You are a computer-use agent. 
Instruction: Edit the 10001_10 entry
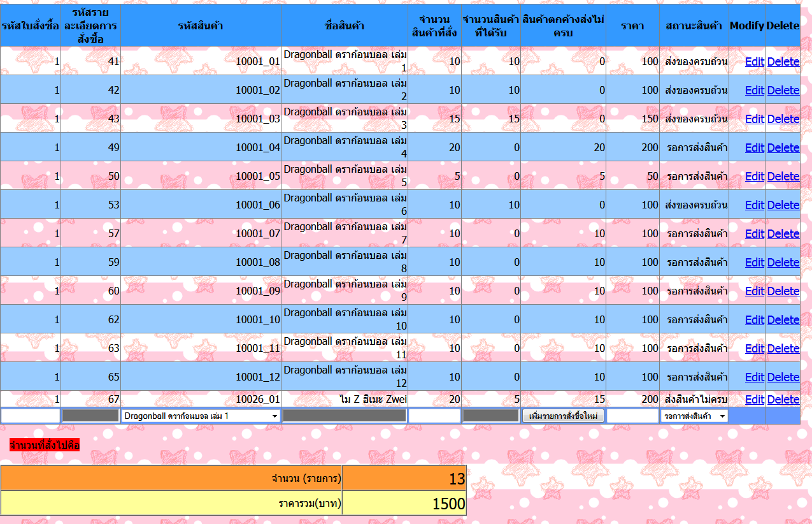click(x=755, y=320)
